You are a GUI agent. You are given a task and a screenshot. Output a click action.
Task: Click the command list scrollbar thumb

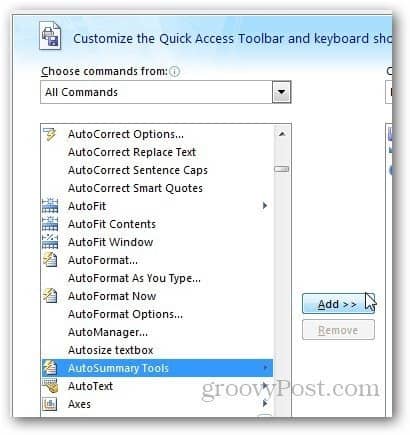(282, 169)
